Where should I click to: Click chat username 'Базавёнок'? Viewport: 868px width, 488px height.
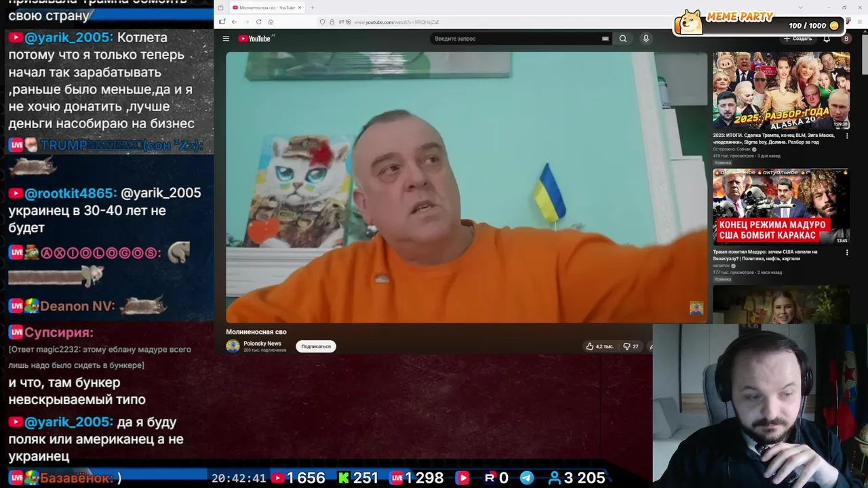[76, 478]
